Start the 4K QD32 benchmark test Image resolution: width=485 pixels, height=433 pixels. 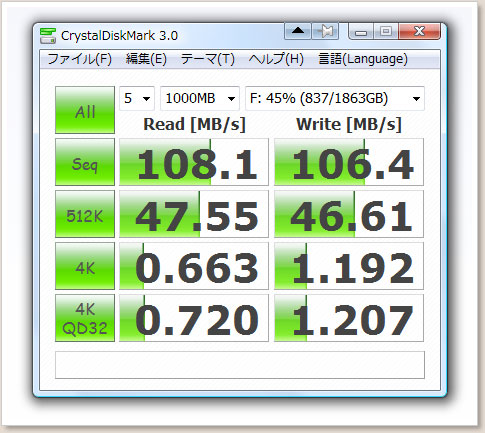pos(85,318)
